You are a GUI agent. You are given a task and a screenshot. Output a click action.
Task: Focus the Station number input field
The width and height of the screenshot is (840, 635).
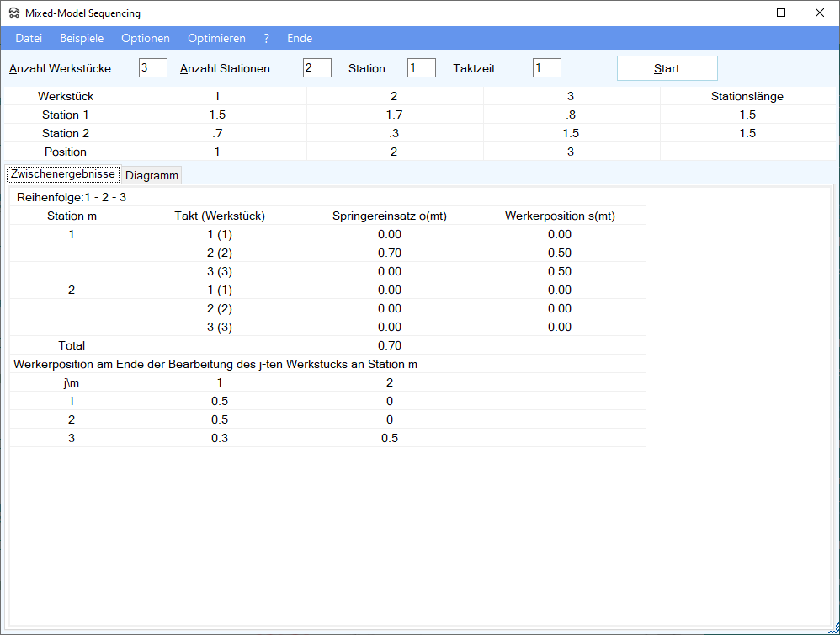coord(421,68)
